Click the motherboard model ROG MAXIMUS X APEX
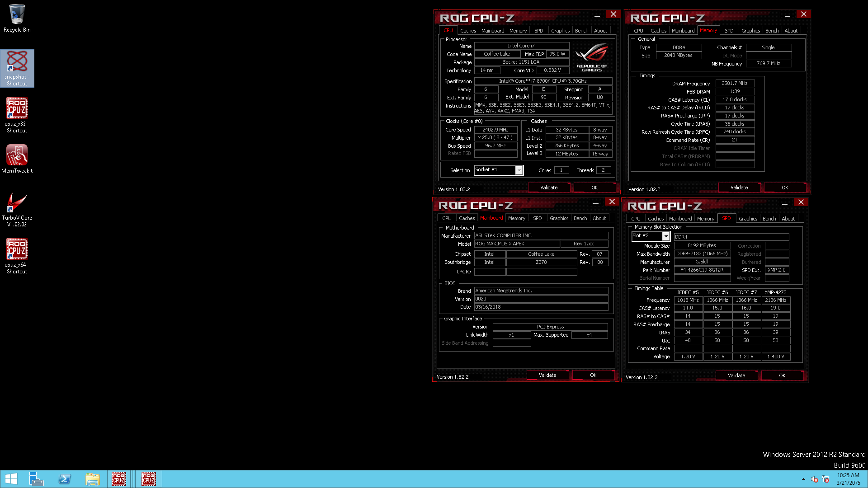The image size is (868, 488). [517, 244]
